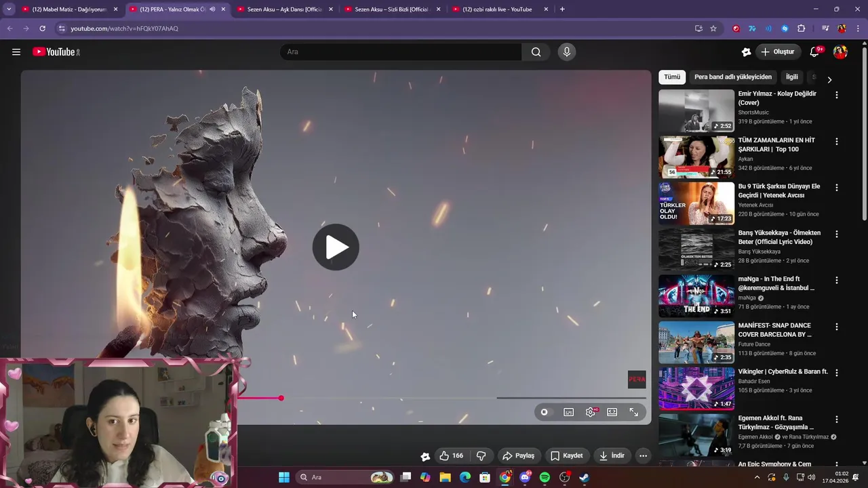Go to the YouTube home logo
The width and height of the screenshot is (868, 488).
pyautogui.click(x=56, y=52)
